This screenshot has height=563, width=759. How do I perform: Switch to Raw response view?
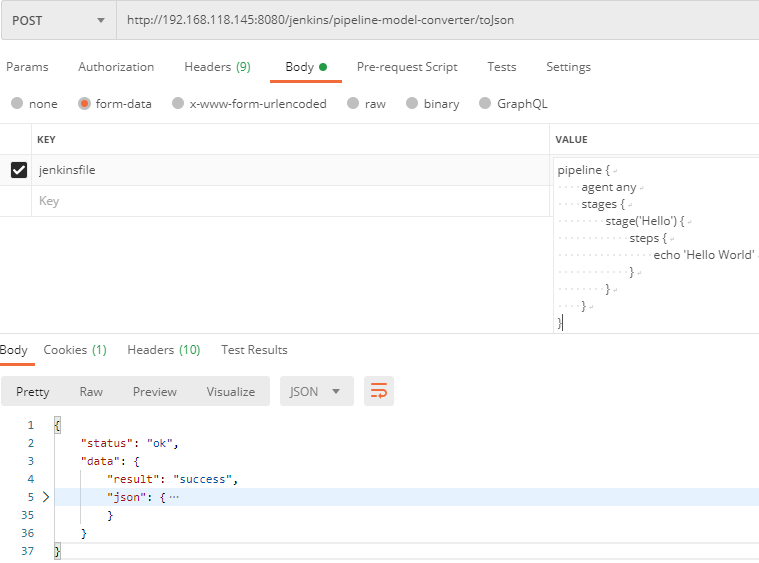pyautogui.click(x=91, y=391)
